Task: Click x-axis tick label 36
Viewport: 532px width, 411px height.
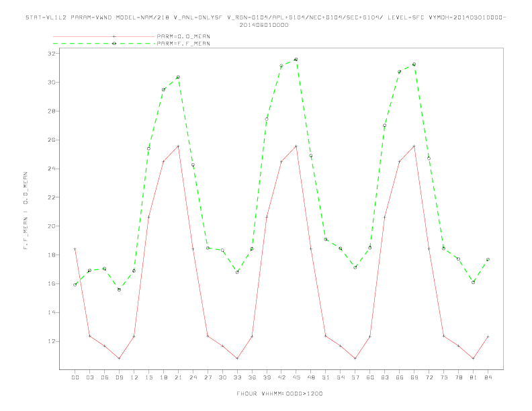Action: [252, 377]
